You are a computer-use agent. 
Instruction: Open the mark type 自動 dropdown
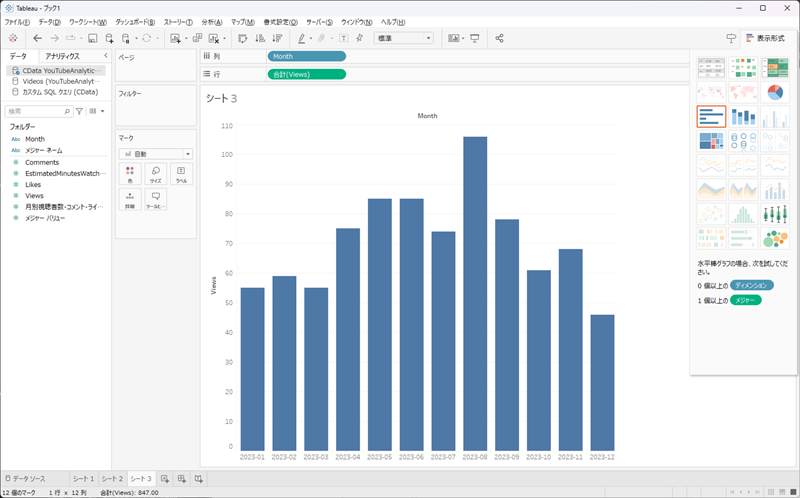point(155,154)
